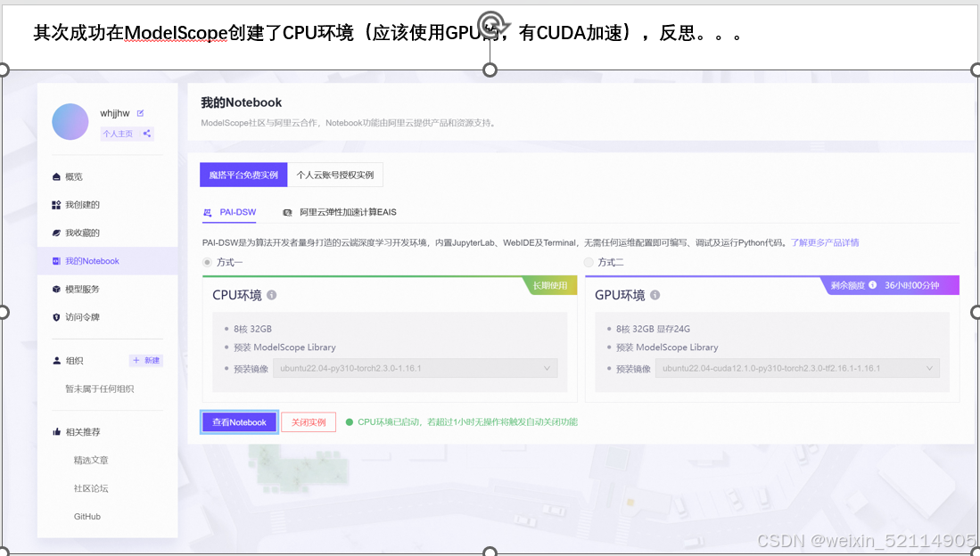Open CPU 预装镜像 dropdown
This screenshot has height=556, width=980.
tap(415, 369)
